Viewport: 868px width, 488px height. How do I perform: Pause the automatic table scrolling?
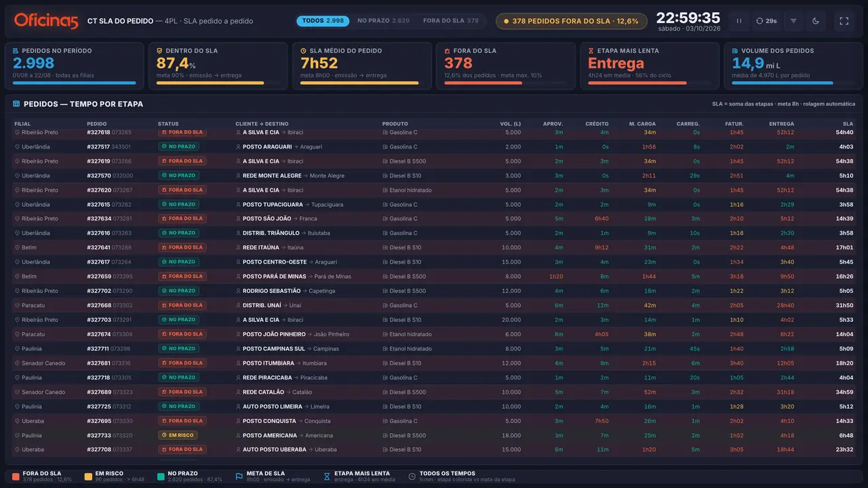739,21
